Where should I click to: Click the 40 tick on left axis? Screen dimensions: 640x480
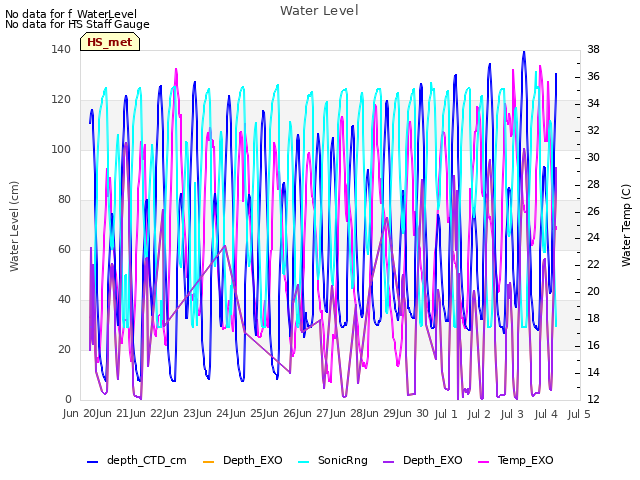[64, 300]
